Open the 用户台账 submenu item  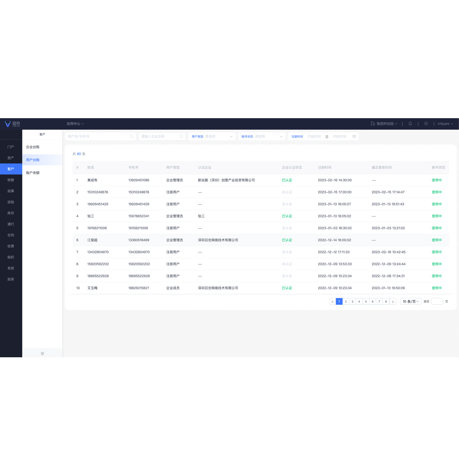[x=42, y=160]
